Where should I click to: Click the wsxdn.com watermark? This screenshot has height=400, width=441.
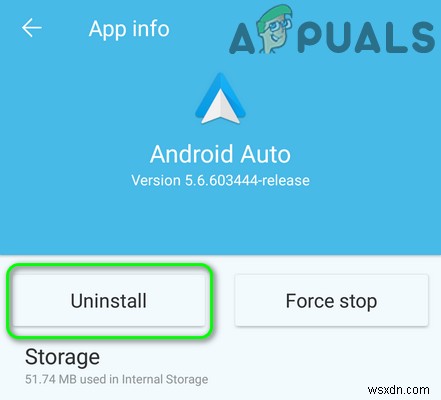399,390
